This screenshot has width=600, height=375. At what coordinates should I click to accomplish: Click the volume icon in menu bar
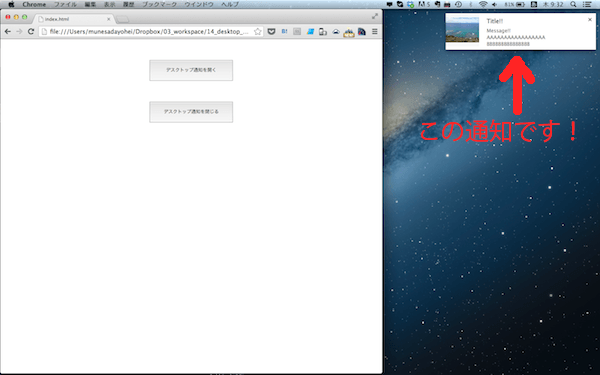(x=495, y=4)
